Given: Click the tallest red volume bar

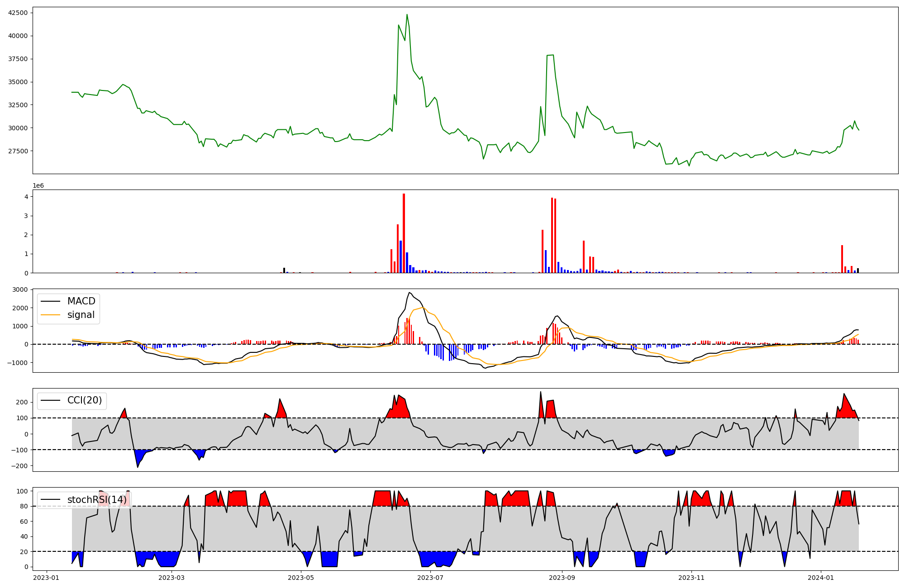Looking at the screenshot, I should coord(404,233).
